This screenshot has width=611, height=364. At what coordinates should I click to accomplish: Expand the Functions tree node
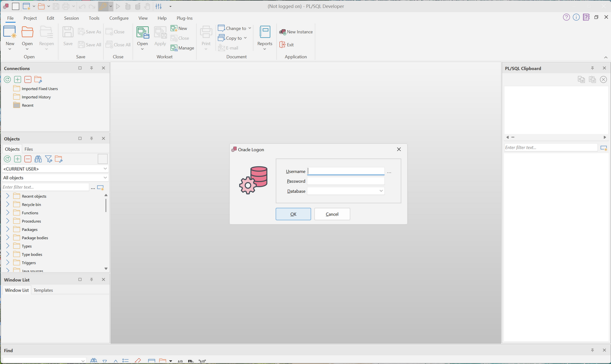8,212
